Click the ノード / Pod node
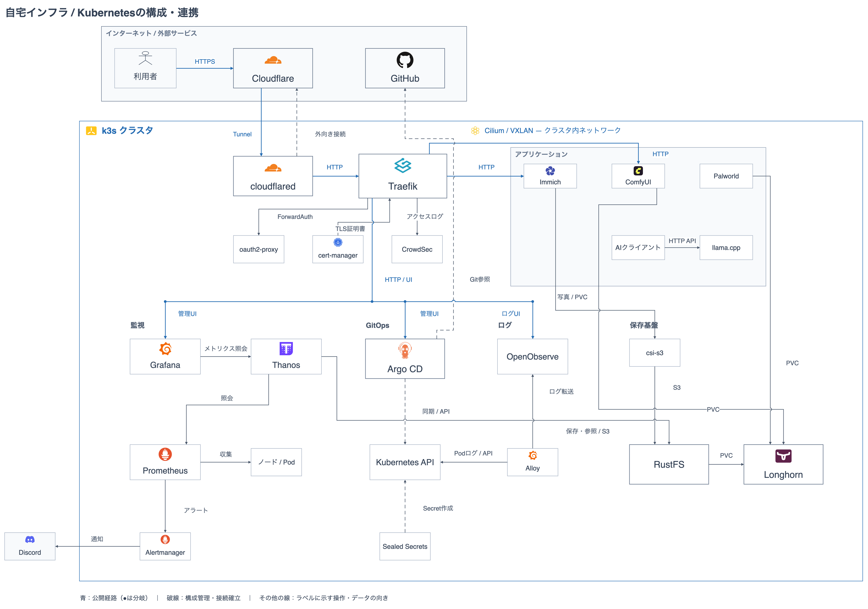The image size is (868, 609). pos(276,462)
